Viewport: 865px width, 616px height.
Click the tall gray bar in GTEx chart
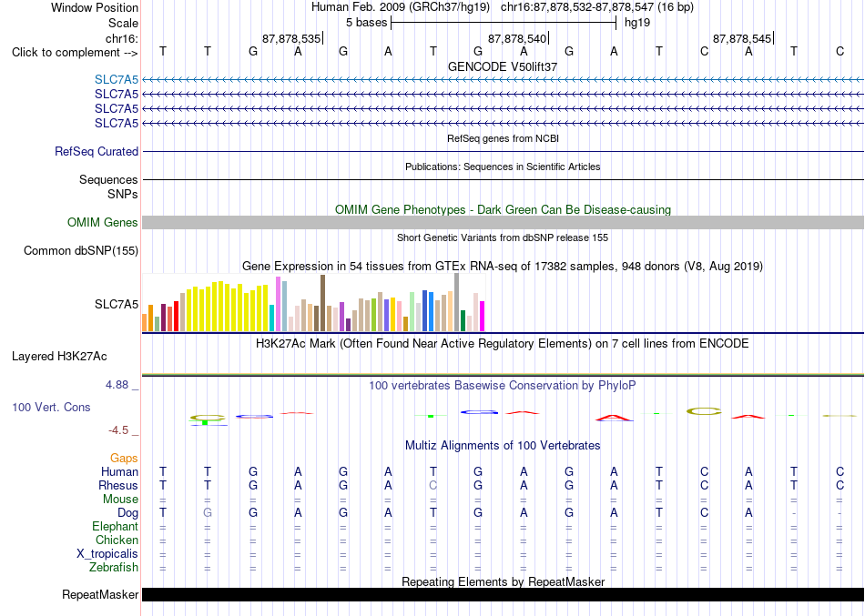tap(457, 302)
